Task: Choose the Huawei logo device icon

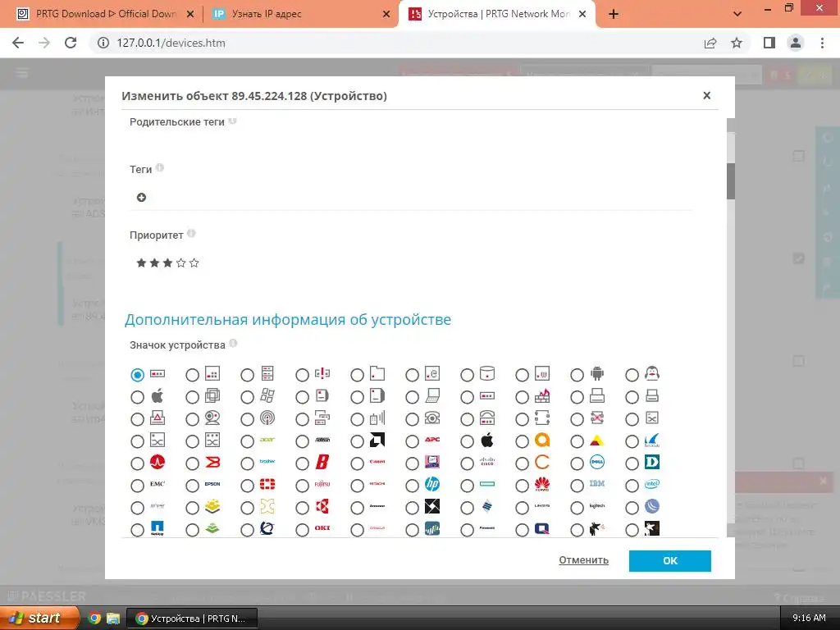Action: [542, 484]
